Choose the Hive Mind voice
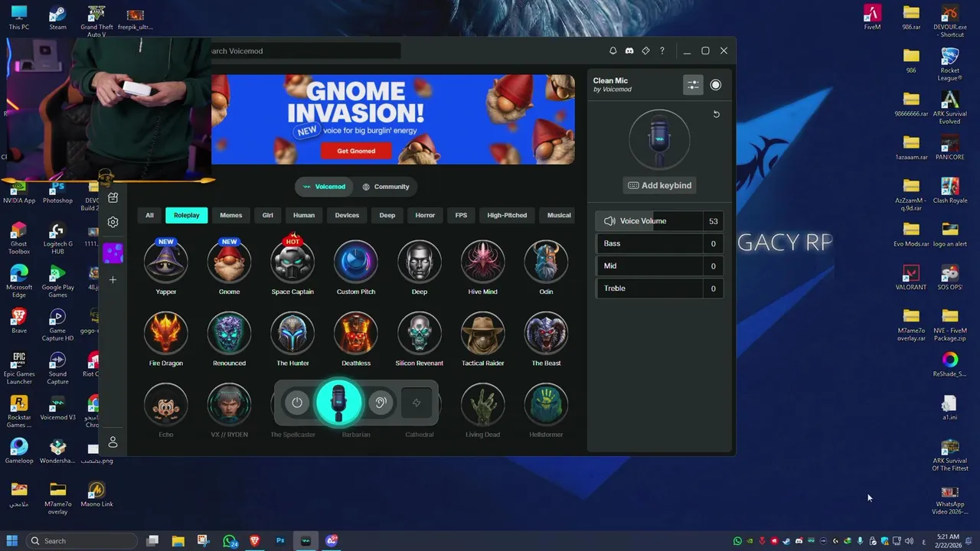The height and width of the screenshot is (551, 980). [482, 261]
